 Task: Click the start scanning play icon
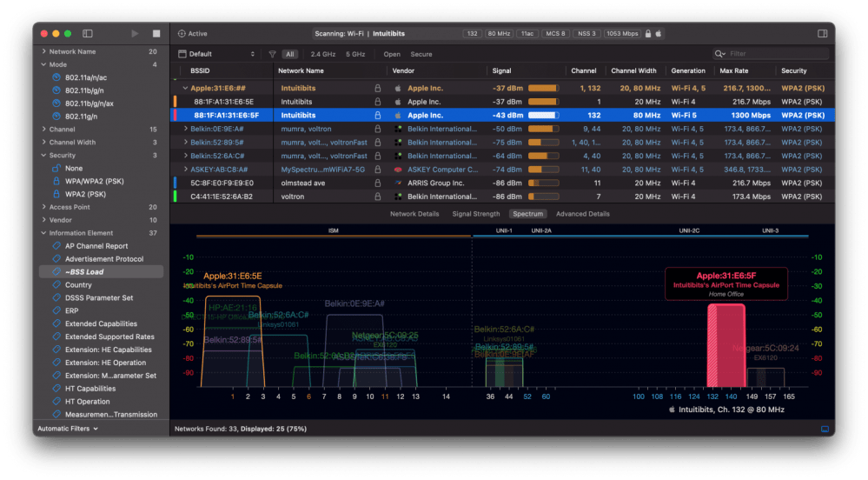coord(135,33)
